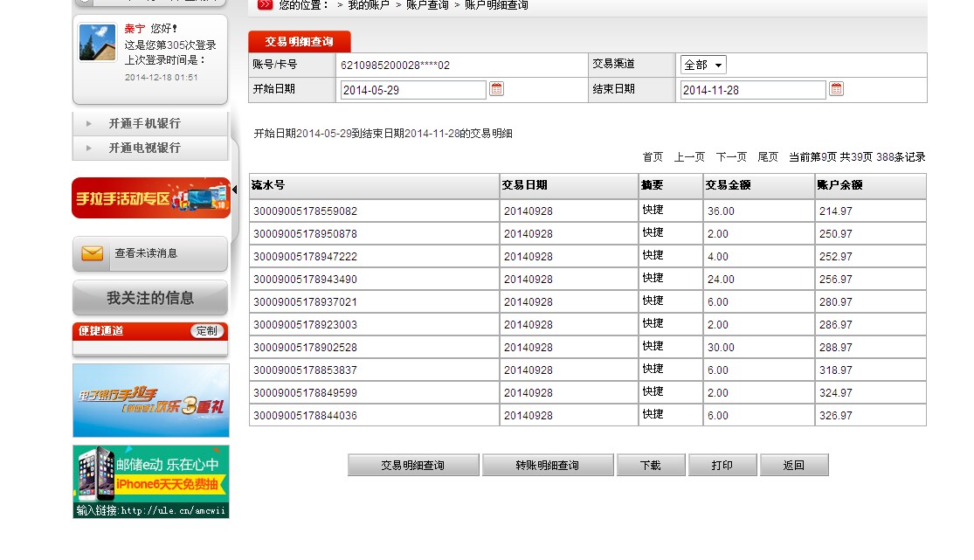Click the red location arrow icon
Viewport: 974px width, 560px height.
click(266, 5)
